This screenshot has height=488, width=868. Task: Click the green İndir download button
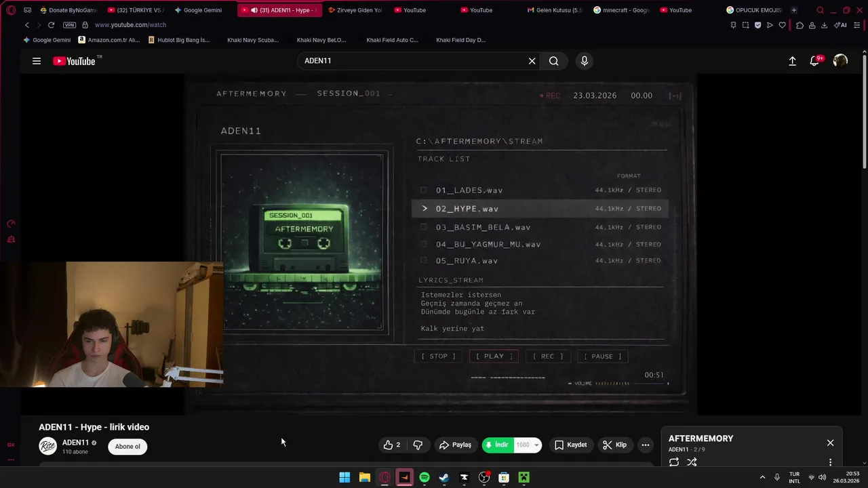click(497, 445)
